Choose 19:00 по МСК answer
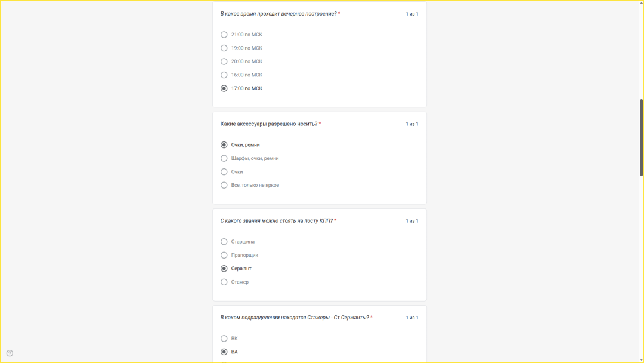This screenshot has height=363, width=644. click(x=224, y=48)
